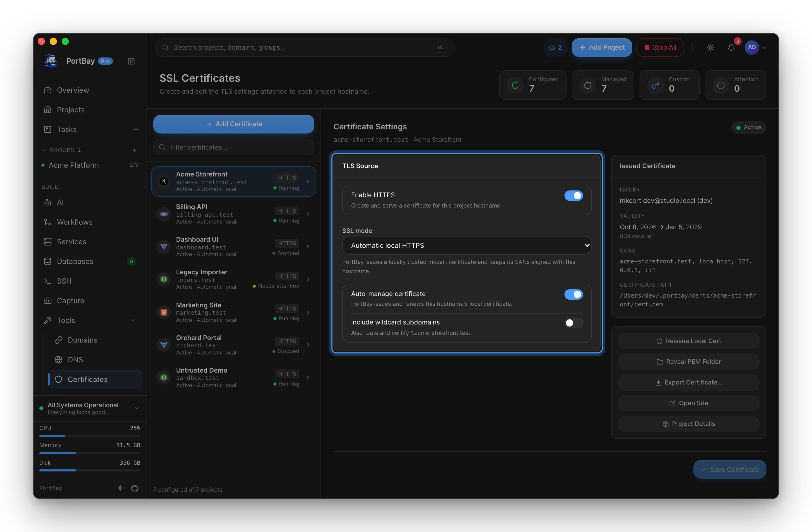Open the user account menu chevron
The height and width of the screenshot is (532, 812).
point(764,48)
